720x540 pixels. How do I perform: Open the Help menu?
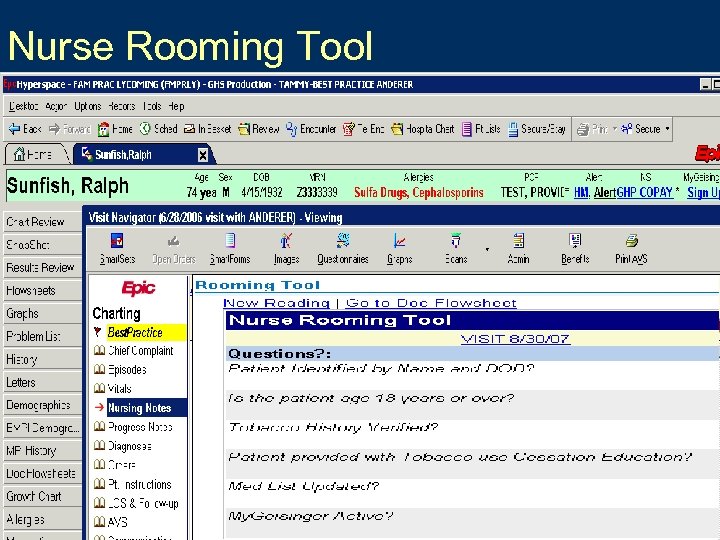coord(176,107)
